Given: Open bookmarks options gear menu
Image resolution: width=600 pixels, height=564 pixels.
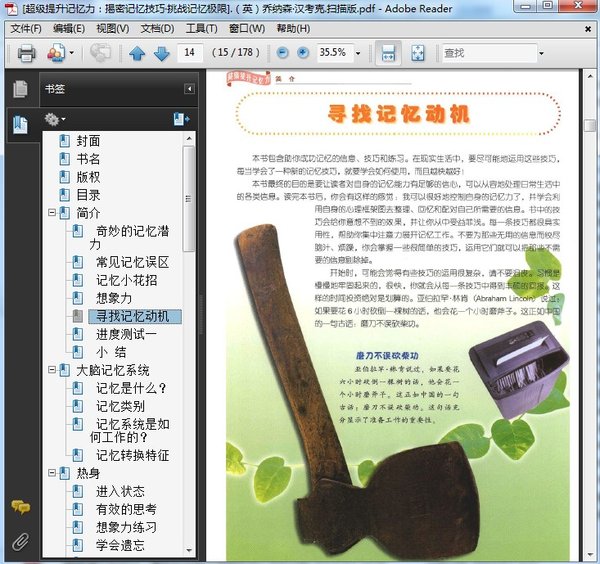Looking at the screenshot, I should tap(55, 119).
